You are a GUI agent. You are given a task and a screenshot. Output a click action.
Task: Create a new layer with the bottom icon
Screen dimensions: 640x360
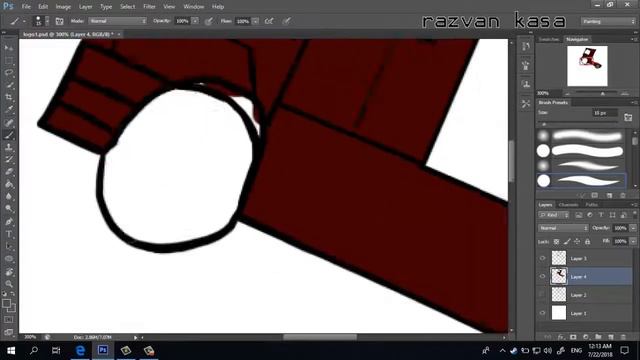(611, 337)
